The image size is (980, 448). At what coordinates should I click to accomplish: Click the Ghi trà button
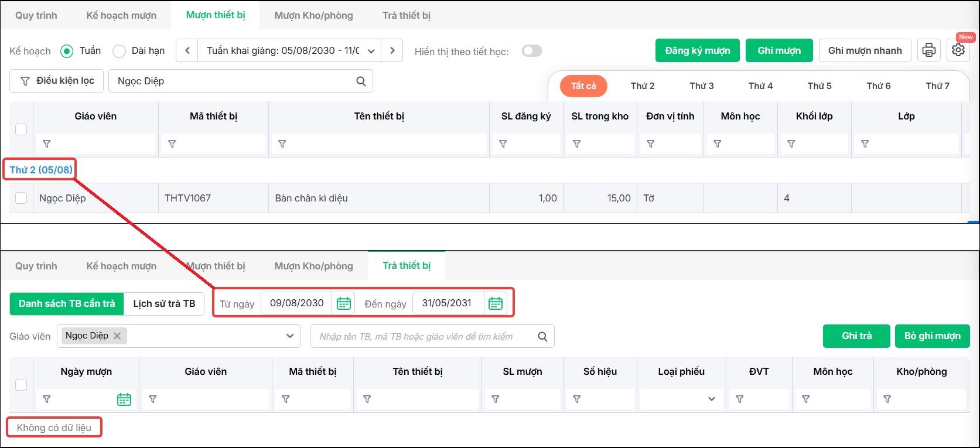point(856,336)
